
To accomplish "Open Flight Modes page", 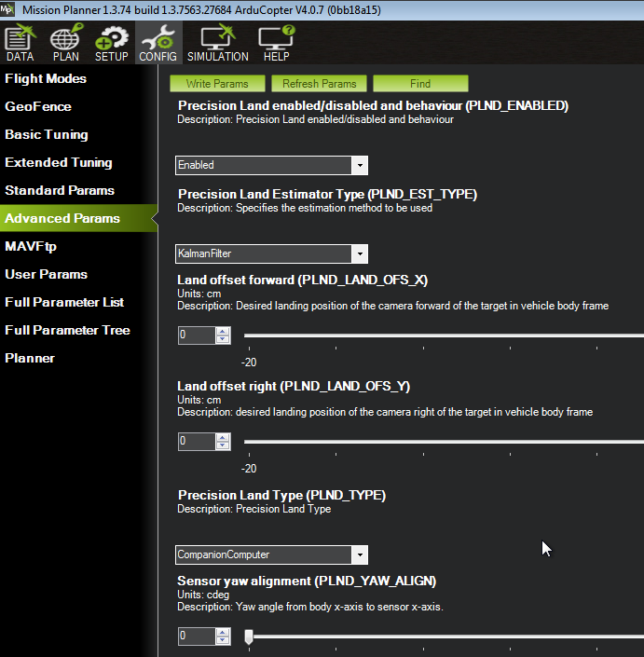I will coord(46,78).
